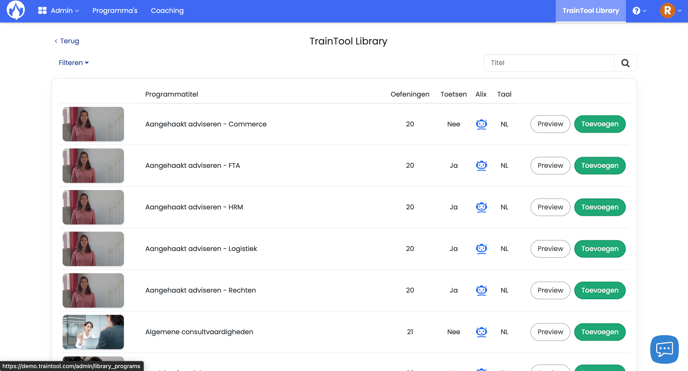
Task: Click the Alix robot icon for Commerce row
Action: click(x=481, y=124)
